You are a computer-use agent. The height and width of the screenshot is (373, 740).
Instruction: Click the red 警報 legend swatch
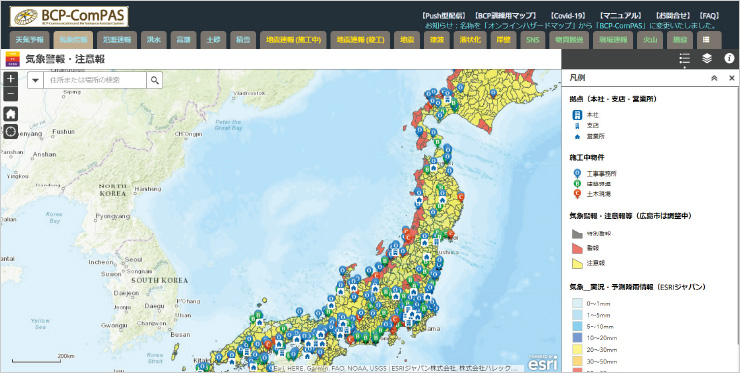pos(578,248)
